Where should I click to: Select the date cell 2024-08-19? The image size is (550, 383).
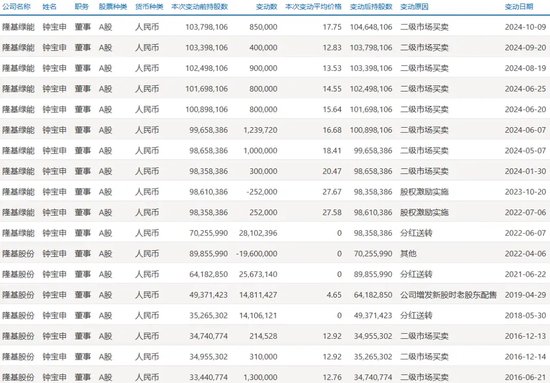525,68
